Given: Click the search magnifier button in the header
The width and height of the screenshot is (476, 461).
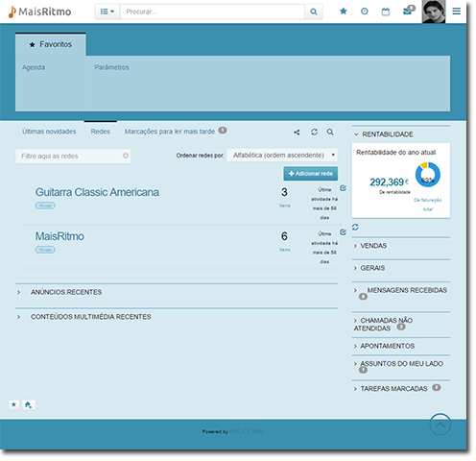Looking at the screenshot, I should pyautogui.click(x=314, y=12).
